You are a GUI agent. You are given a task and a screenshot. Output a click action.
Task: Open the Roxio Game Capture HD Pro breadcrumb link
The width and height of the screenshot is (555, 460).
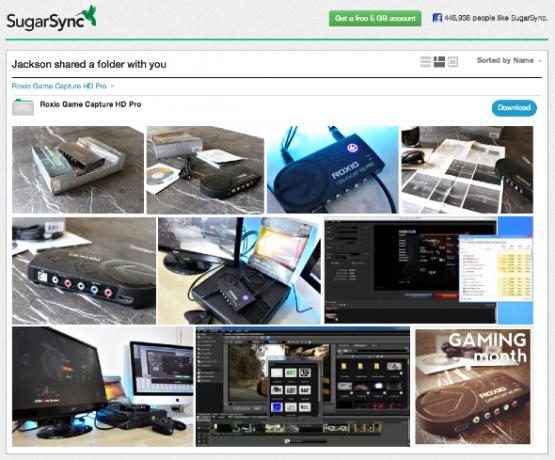pos(59,86)
